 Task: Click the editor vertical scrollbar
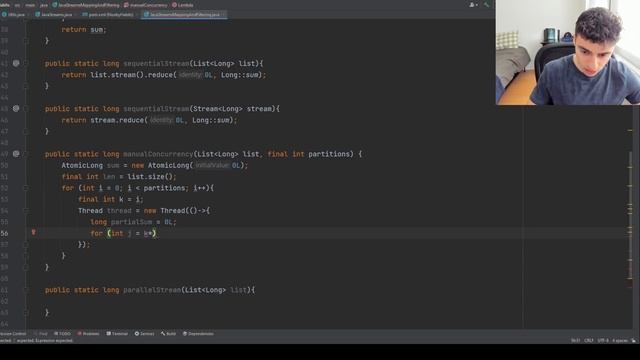click(x=630, y=216)
